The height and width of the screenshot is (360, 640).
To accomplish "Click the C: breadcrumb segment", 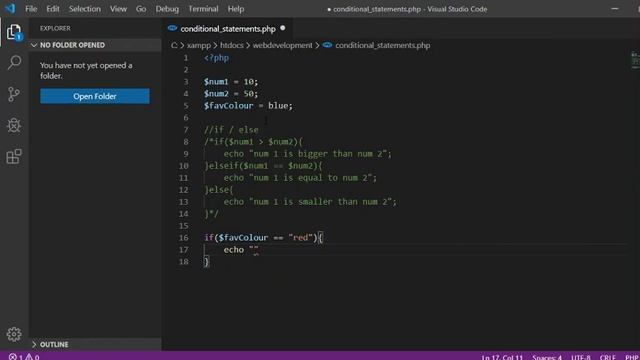I will click(x=174, y=45).
